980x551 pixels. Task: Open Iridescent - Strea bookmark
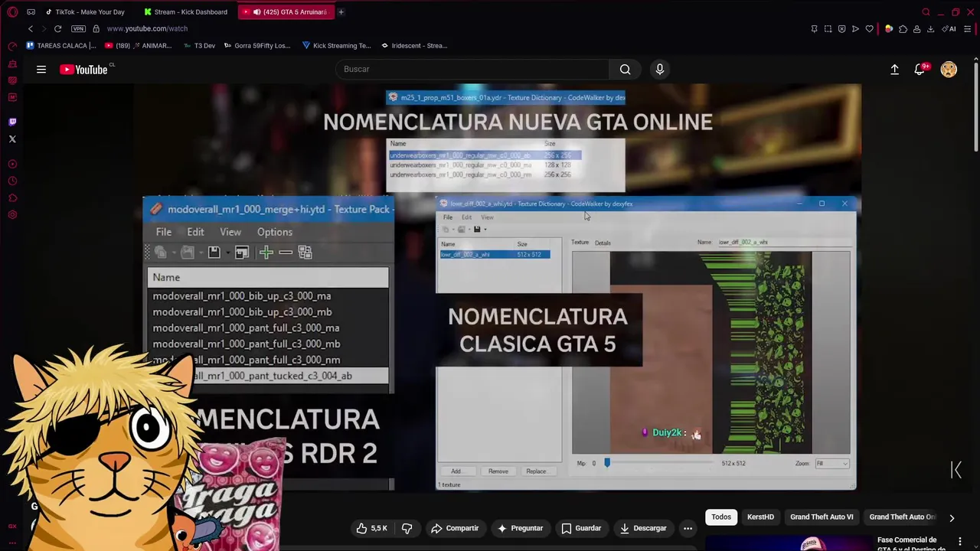(414, 46)
